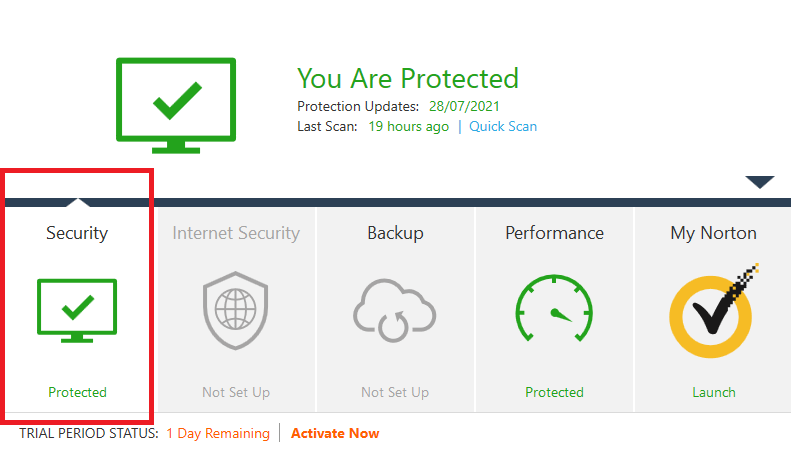Click Not Set Up under Internet Security
The width and height of the screenshot is (791, 452).
(236, 392)
